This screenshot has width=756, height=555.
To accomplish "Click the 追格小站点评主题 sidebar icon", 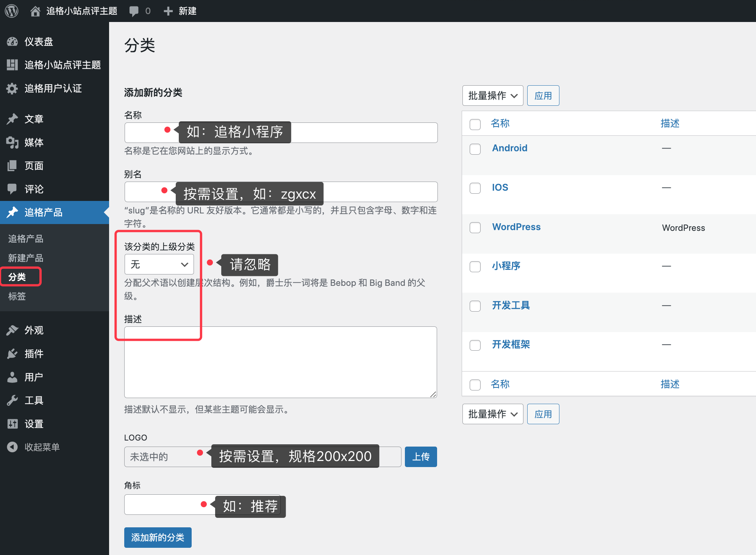I will [x=12, y=65].
